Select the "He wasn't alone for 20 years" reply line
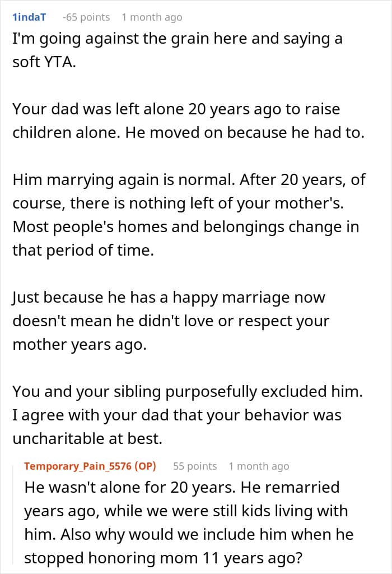 (182, 488)
